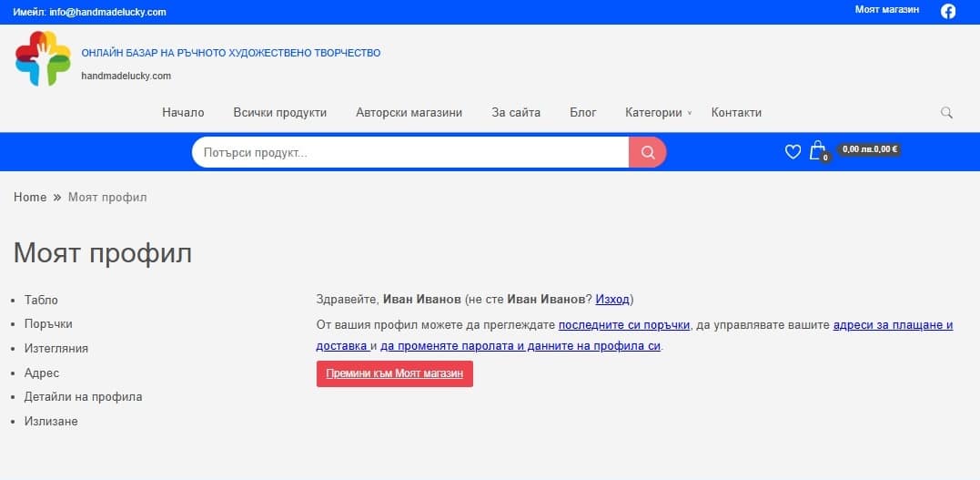980x480 pixels.
Task: Click the cart total price badge
Action: pyautogui.click(x=869, y=149)
